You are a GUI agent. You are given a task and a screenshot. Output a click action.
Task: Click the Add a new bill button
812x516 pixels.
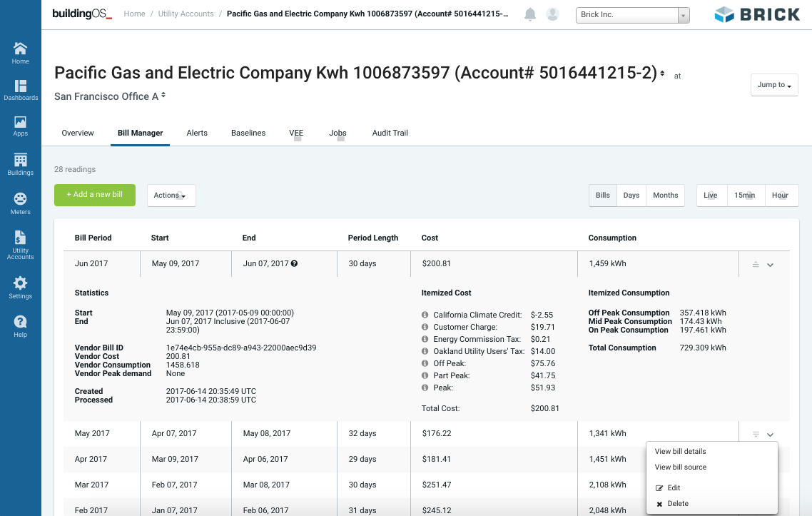tap(95, 195)
